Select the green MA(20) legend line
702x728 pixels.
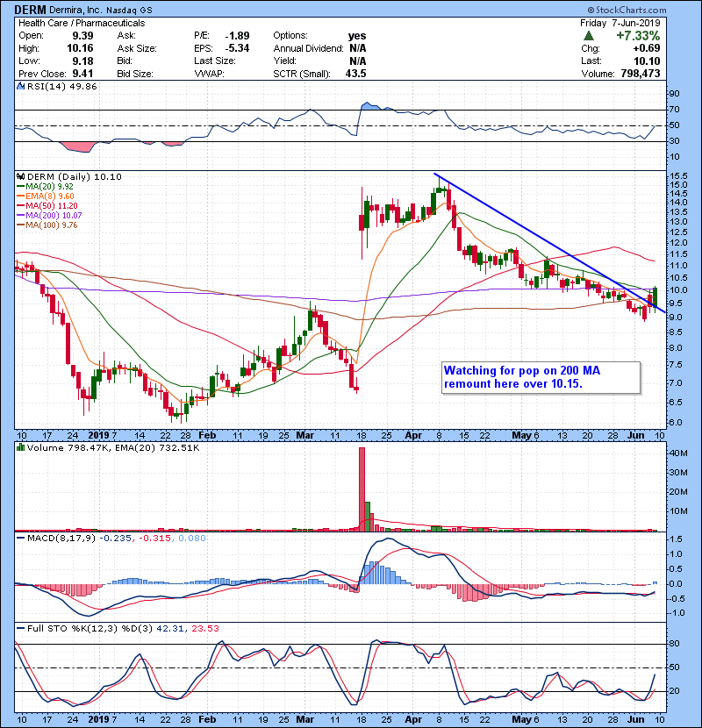point(20,187)
